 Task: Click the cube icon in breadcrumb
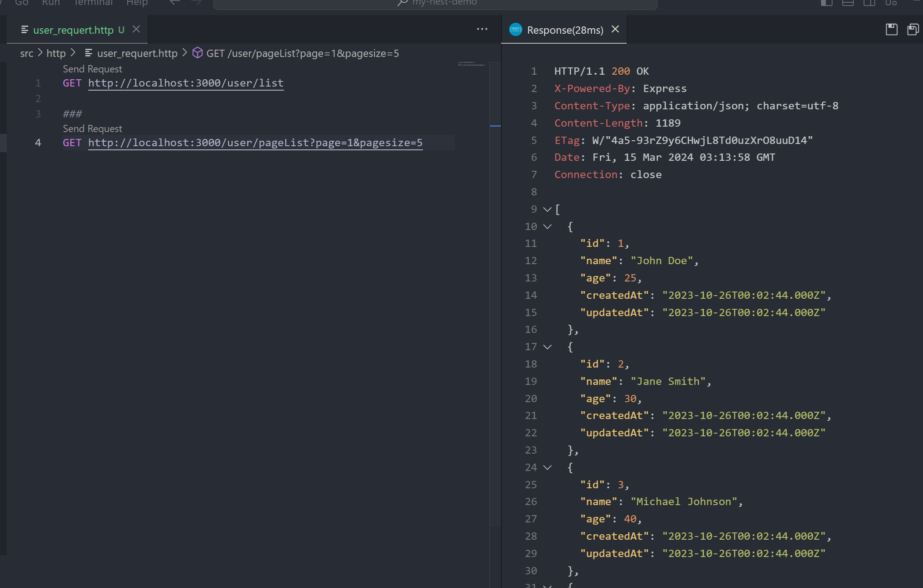(x=197, y=53)
